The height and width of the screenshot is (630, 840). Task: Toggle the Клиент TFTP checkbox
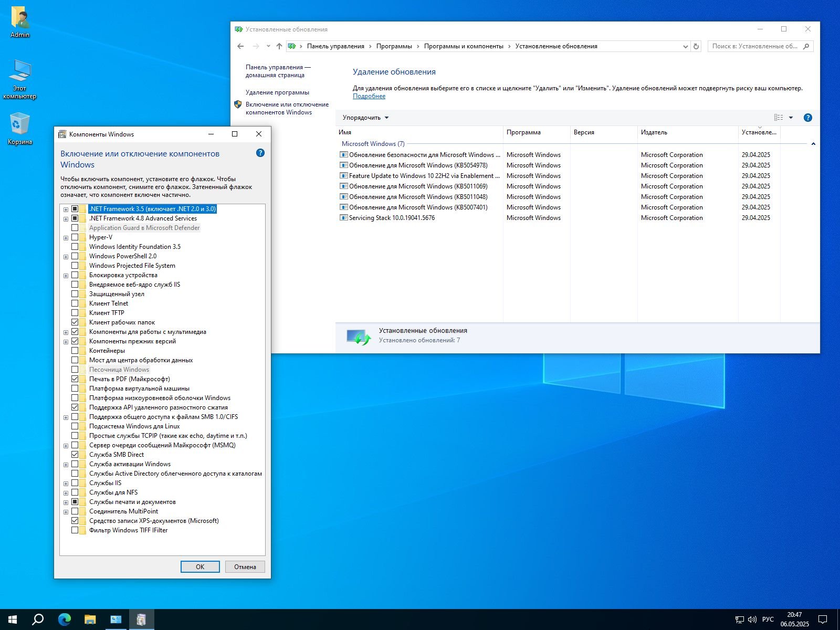tap(75, 313)
